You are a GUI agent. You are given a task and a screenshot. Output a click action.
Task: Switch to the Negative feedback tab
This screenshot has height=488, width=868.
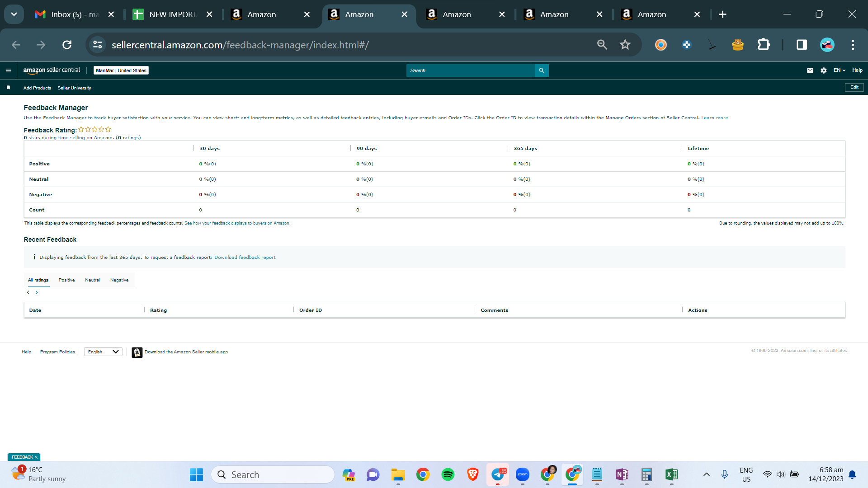[x=119, y=280]
